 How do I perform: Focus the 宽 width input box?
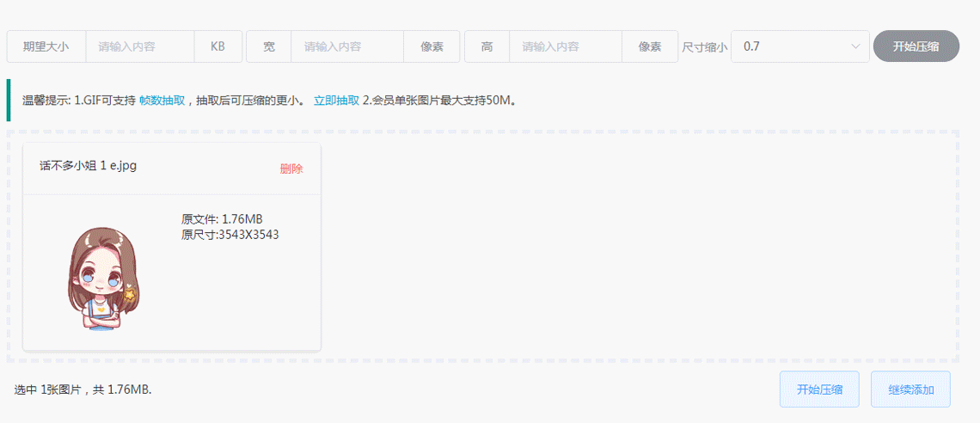click(347, 46)
